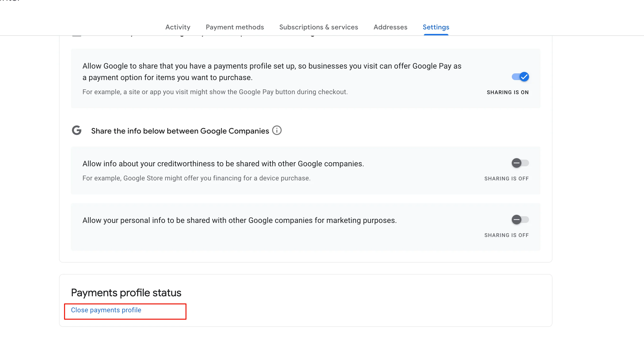Click the SHARING IS ON label
This screenshot has width=644, height=345.
(508, 92)
